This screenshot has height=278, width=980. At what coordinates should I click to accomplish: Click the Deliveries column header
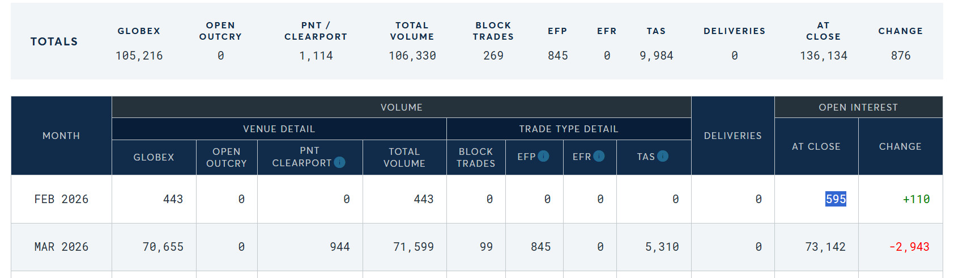click(732, 136)
